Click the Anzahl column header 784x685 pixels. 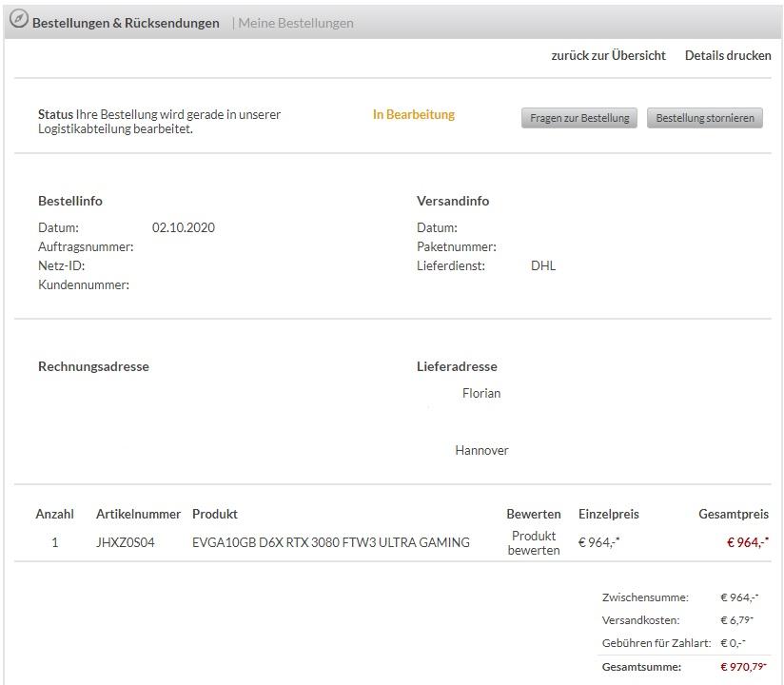click(x=54, y=514)
